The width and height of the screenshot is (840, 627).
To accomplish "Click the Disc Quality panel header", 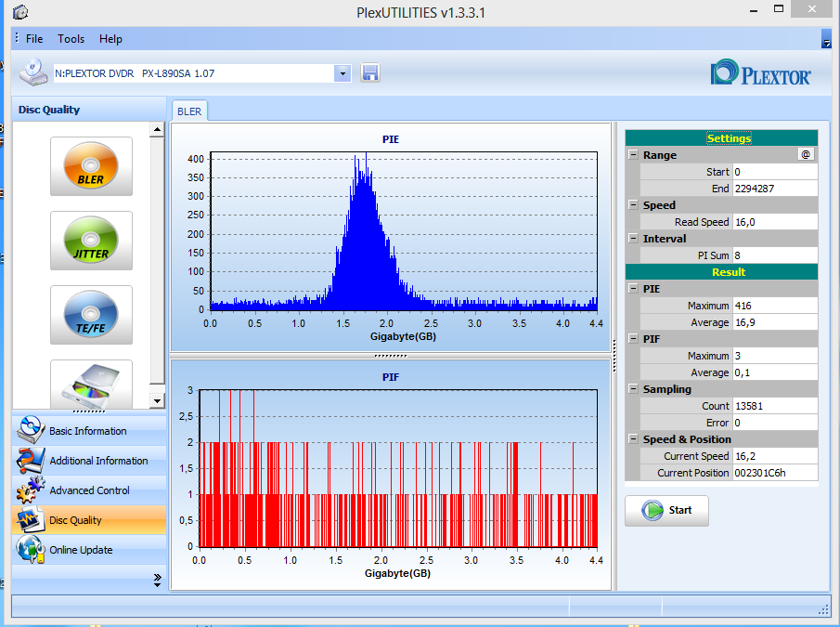I will click(x=89, y=110).
